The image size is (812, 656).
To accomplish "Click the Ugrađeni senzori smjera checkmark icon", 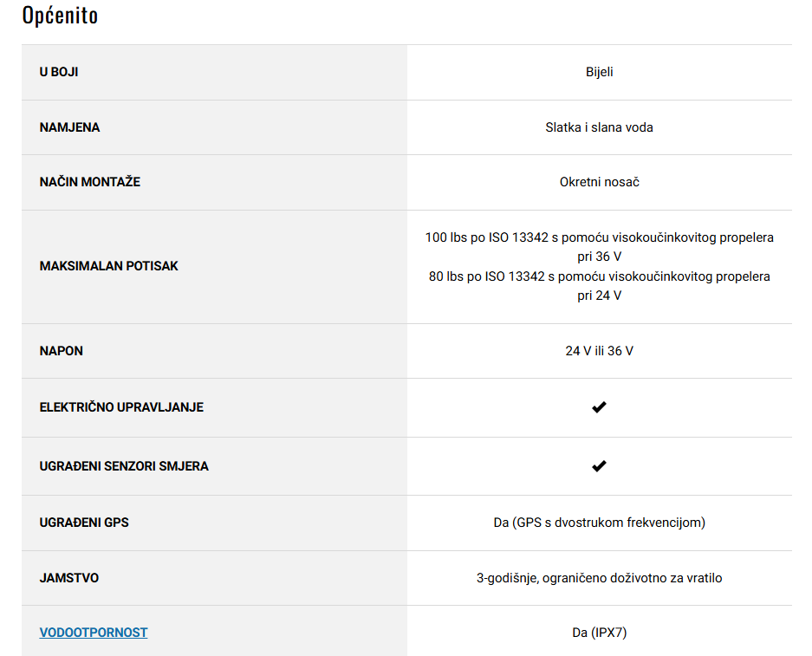I will [599, 466].
